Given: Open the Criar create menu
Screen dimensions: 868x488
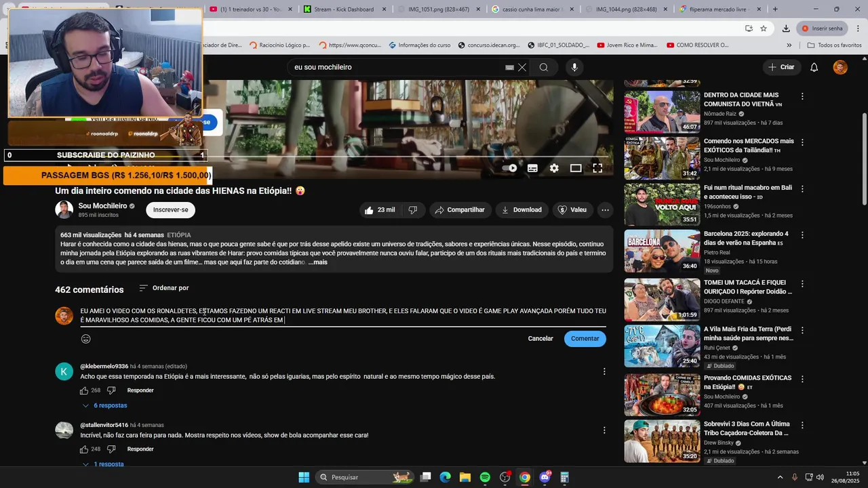Looking at the screenshot, I should (781, 67).
